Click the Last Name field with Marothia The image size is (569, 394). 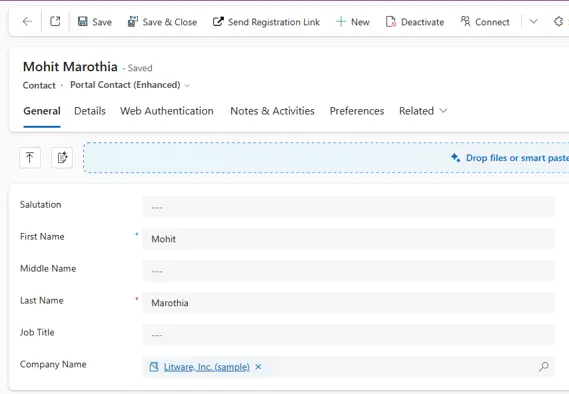pyautogui.click(x=348, y=303)
